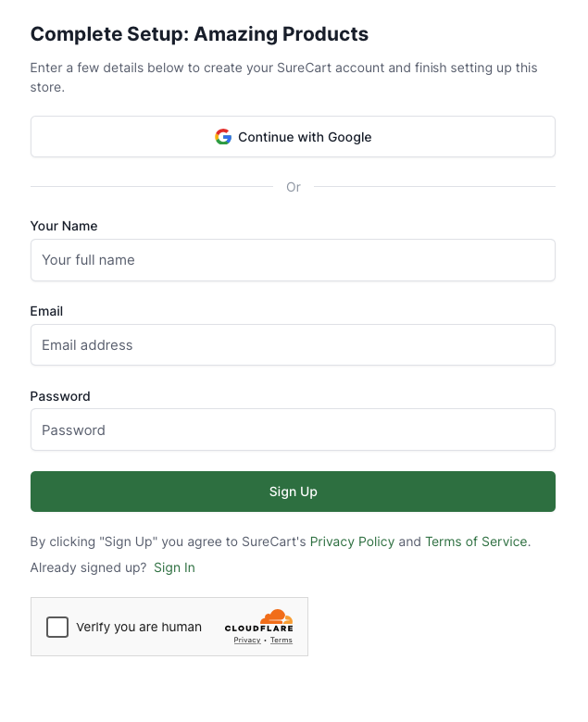
Task: Click into the Email address field
Action: 293,345
